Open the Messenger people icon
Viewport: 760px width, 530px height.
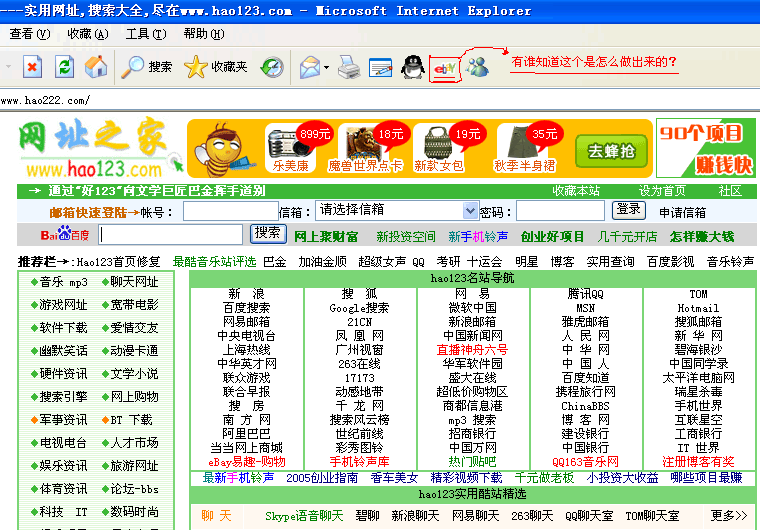tap(477, 67)
